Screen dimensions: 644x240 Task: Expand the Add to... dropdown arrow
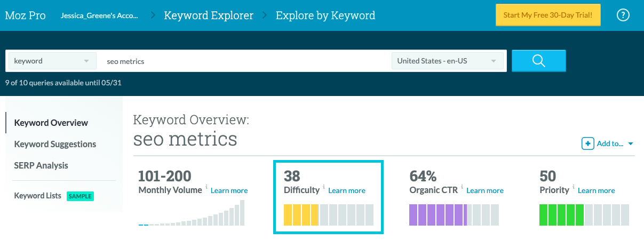coord(631,144)
